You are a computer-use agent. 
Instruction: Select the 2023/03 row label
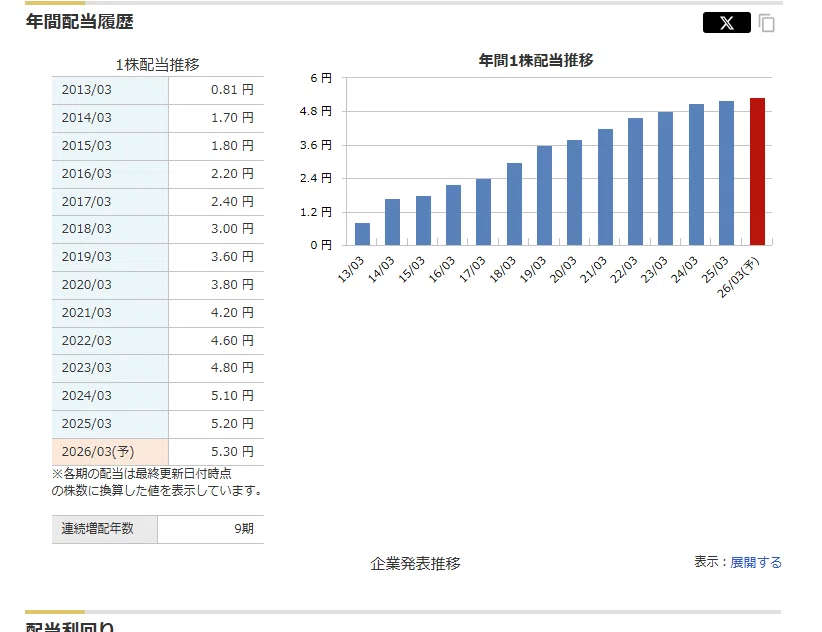click(86, 367)
